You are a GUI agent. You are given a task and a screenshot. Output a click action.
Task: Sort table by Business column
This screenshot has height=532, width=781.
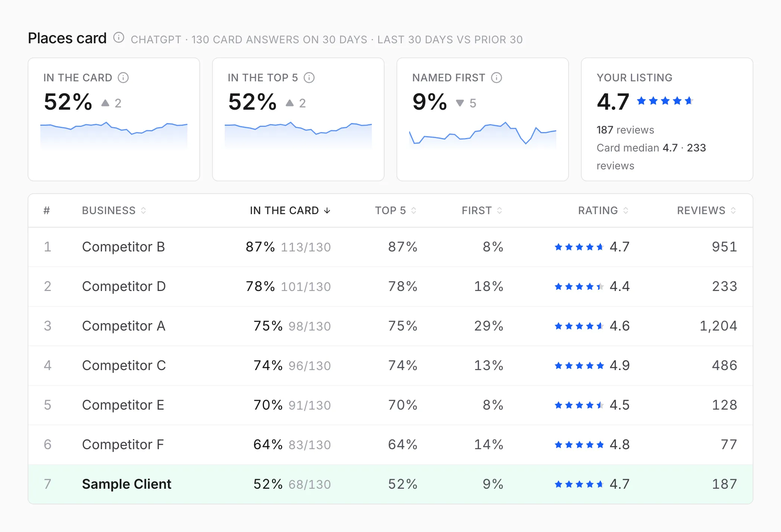pos(114,210)
